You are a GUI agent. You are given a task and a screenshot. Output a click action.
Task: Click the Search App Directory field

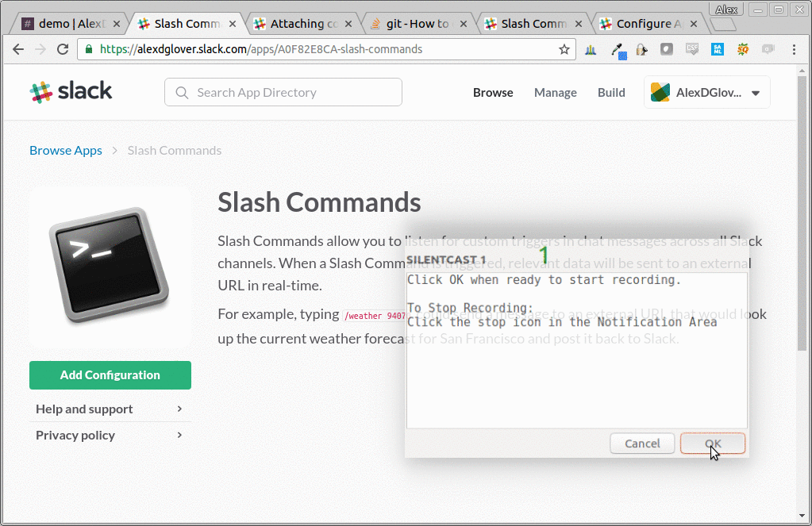(x=283, y=92)
